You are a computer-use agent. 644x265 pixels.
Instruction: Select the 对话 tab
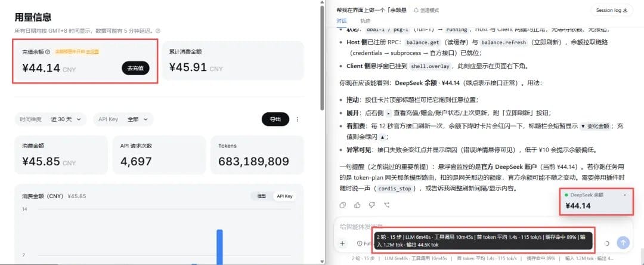coord(341,20)
